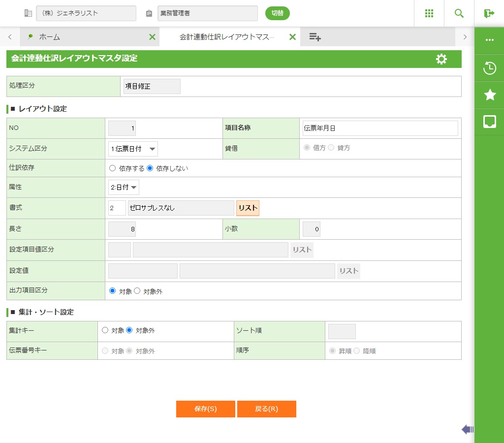504x443 pixels.
Task: Open the 属性 dropdown
Action: tap(124, 187)
